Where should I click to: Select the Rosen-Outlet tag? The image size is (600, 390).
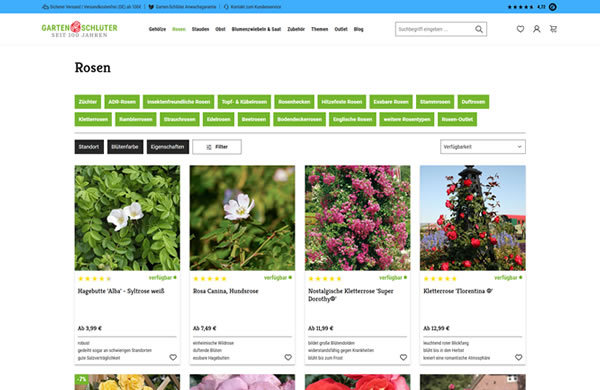tap(457, 119)
